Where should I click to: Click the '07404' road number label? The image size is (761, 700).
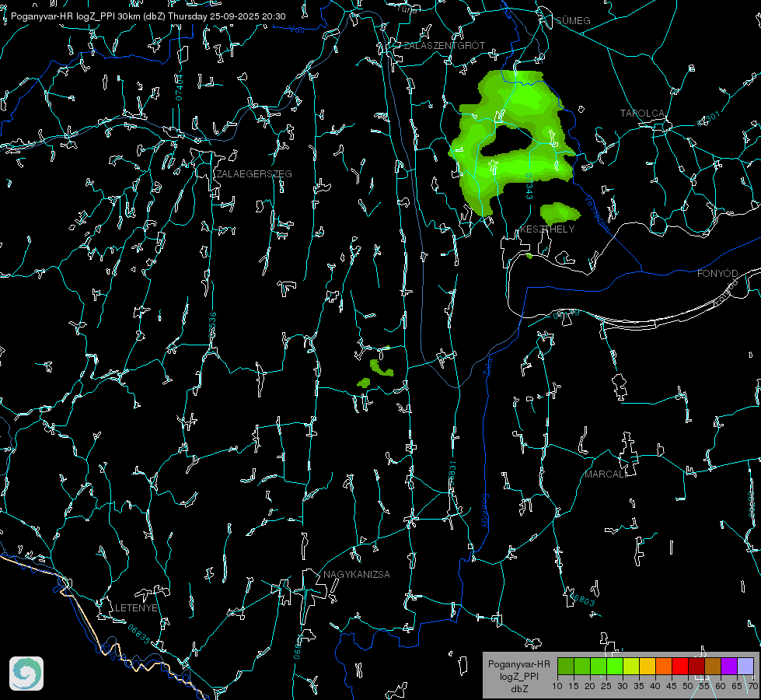point(179,87)
